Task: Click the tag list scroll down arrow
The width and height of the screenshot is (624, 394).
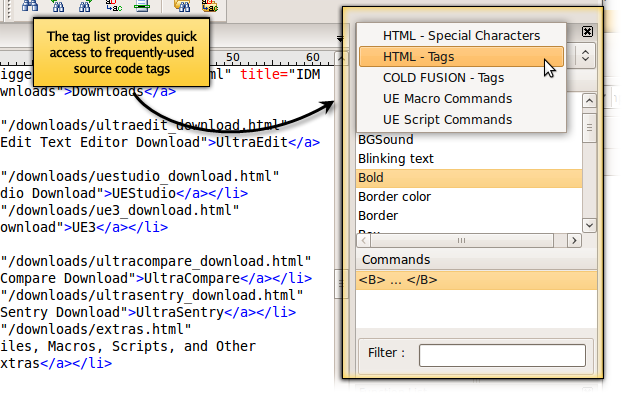Action: (589, 226)
